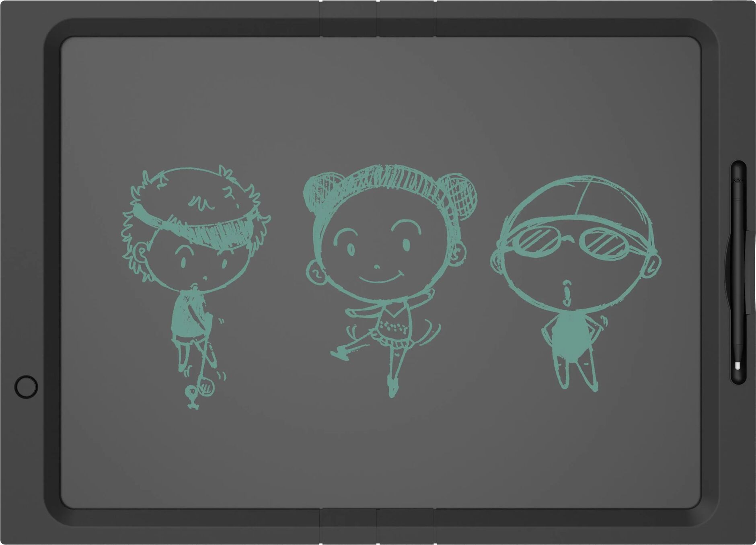The image size is (756, 545).
Task: Click the swimmer's open mouth
Action: pos(567,290)
